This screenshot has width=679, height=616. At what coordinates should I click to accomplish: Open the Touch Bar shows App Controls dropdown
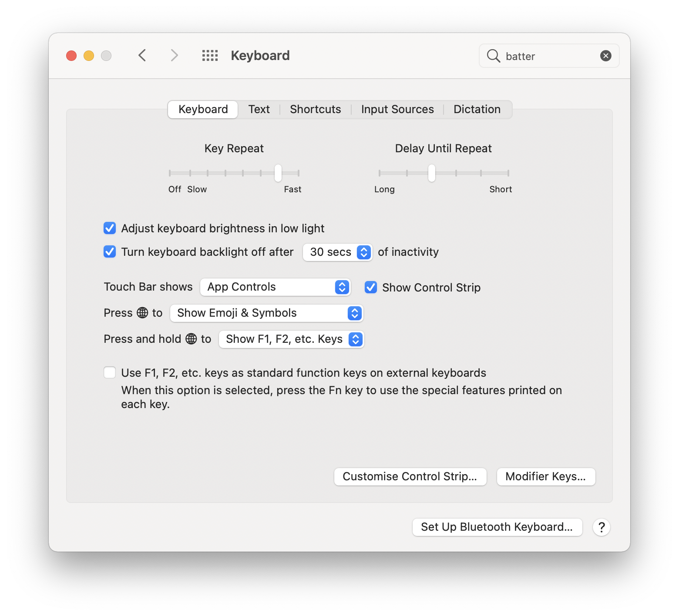point(276,287)
